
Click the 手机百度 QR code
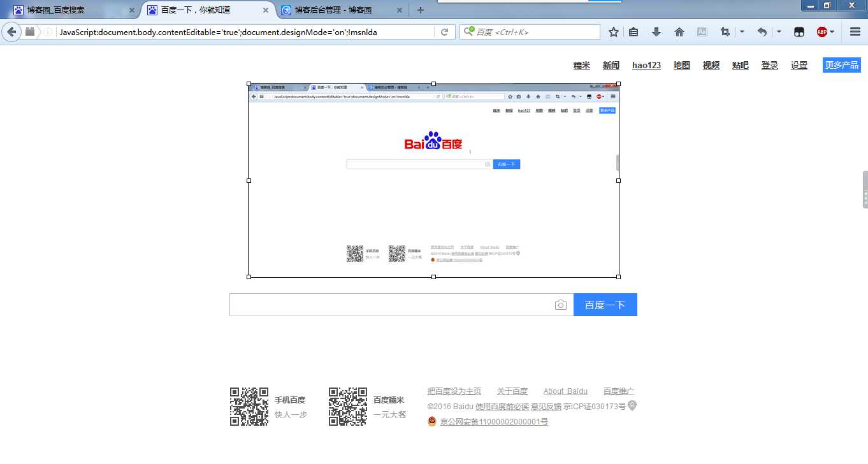point(249,407)
